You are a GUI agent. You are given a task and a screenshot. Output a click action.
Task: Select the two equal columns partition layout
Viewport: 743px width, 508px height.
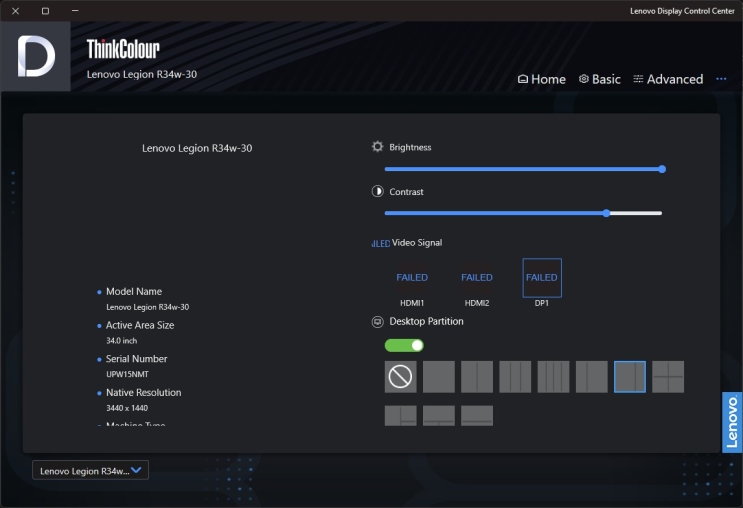click(x=477, y=377)
